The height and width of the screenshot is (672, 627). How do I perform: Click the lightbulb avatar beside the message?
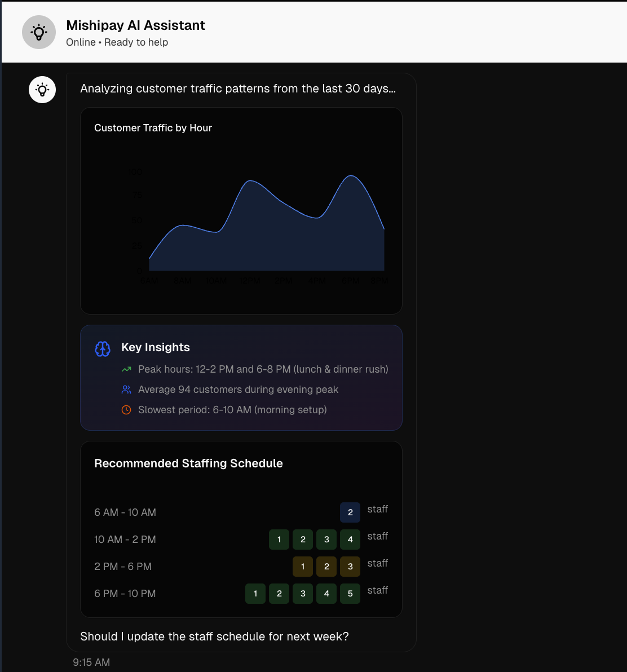point(42,90)
